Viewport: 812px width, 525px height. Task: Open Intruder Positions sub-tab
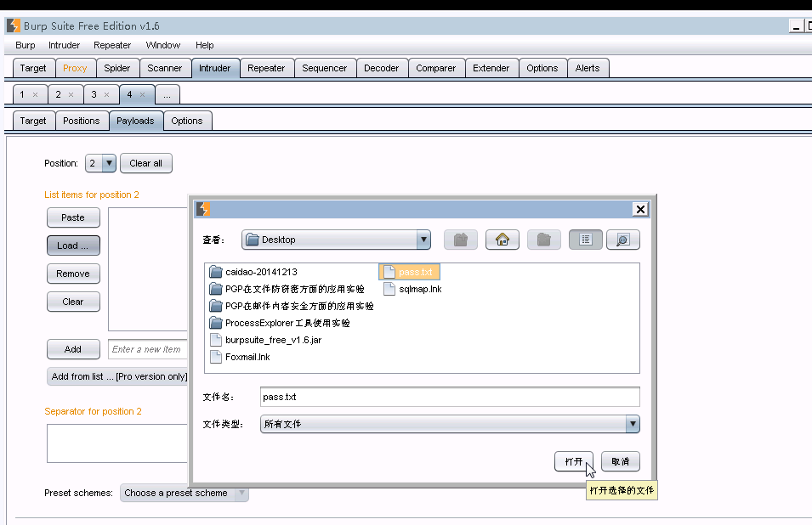[x=82, y=121]
